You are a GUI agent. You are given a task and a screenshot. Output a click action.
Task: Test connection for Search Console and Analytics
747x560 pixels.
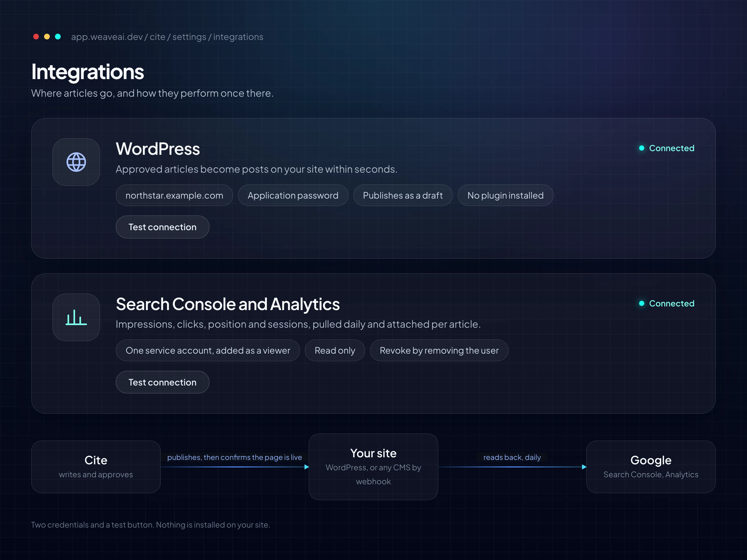tap(162, 382)
